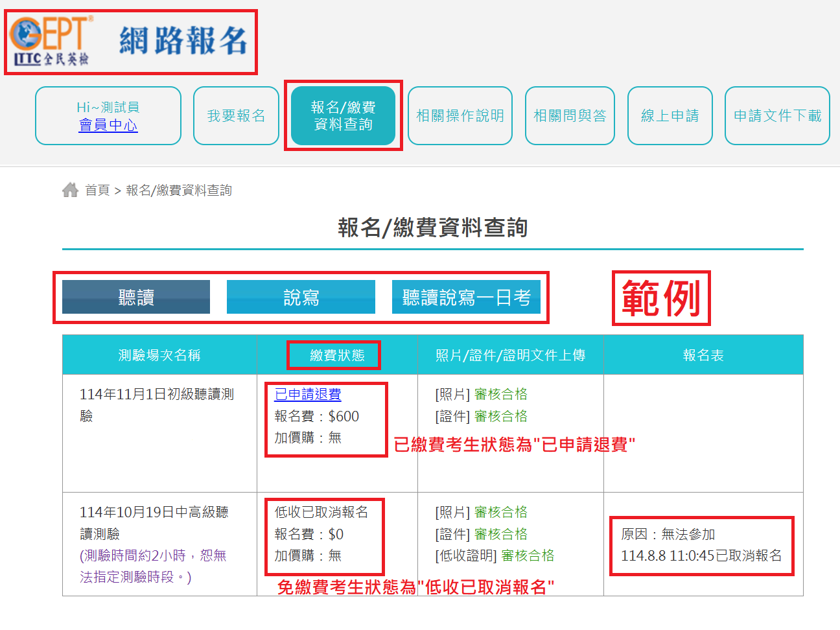Click the 繳費狀態 column header
Viewport: 840px width, 630px height.
click(x=337, y=355)
